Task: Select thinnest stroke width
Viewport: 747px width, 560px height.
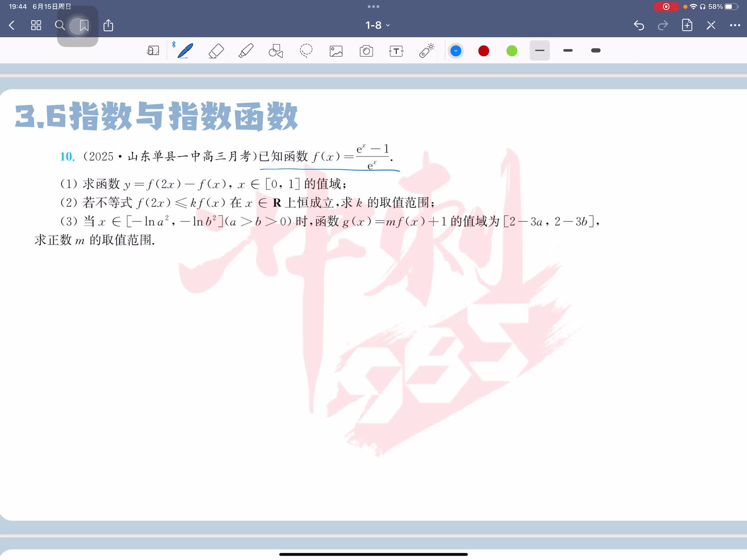Action: 540,51
